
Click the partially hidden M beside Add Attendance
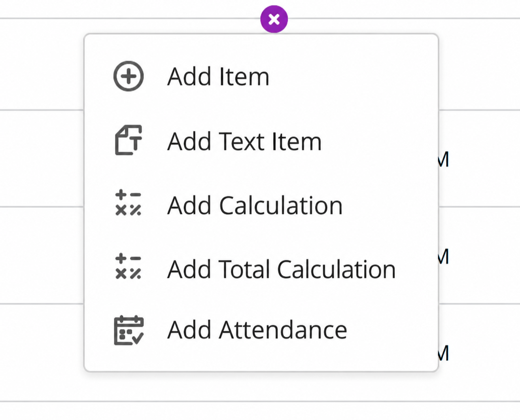444,353
